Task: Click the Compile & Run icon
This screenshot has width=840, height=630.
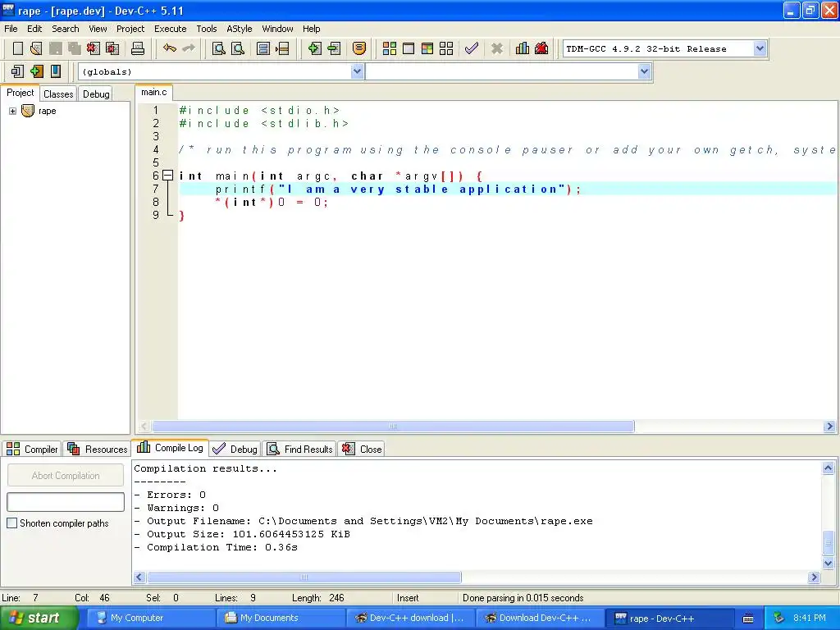Action: [x=427, y=48]
